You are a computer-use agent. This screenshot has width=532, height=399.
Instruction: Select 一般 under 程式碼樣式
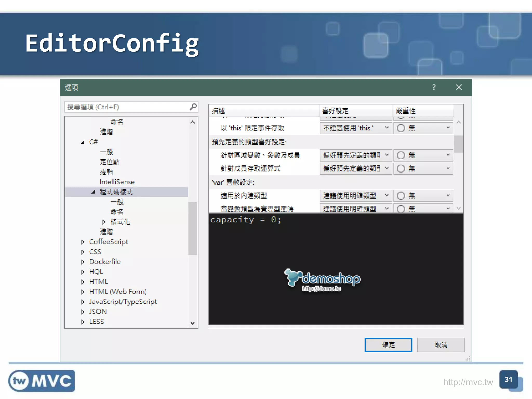(x=117, y=202)
